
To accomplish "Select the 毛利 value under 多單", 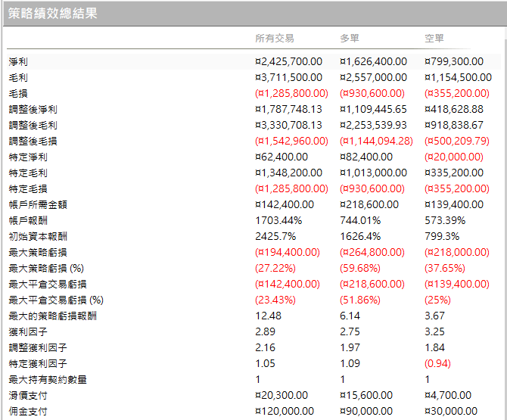I will [x=373, y=77].
